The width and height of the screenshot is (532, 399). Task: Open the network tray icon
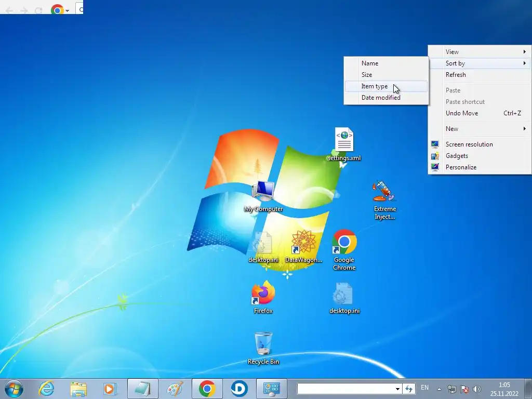click(x=451, y=389)
